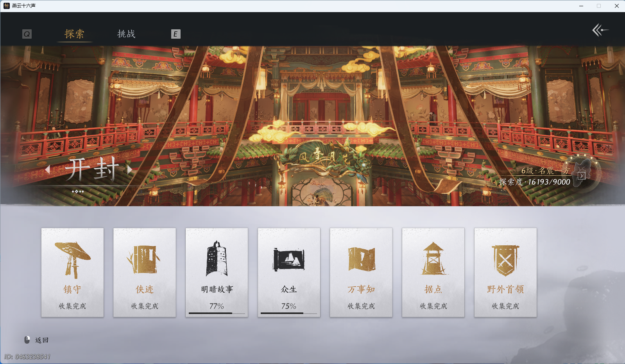Click the 75% value on 众生 card
This screenshot has height=364, width=625.
coord(289,306)
